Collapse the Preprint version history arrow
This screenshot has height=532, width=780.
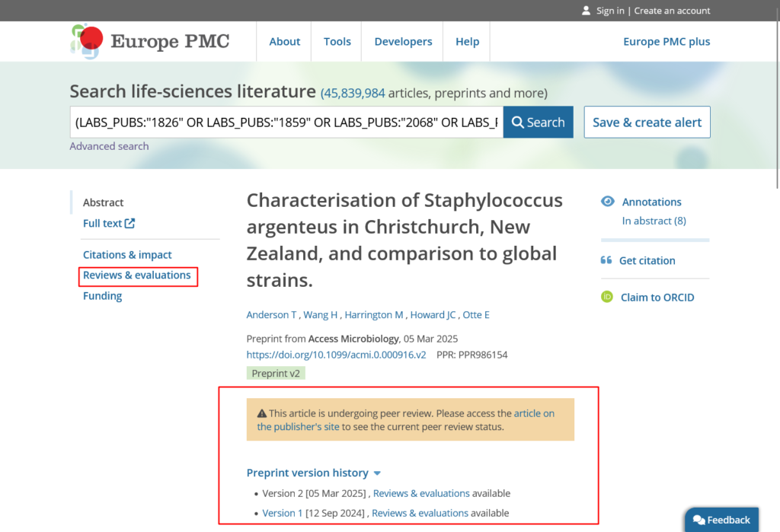[377, 473]
